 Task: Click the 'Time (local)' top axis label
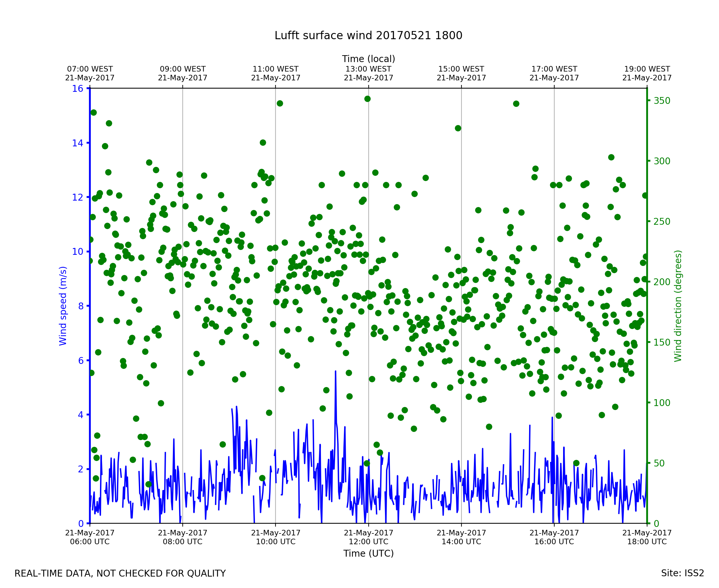point(368,59)
